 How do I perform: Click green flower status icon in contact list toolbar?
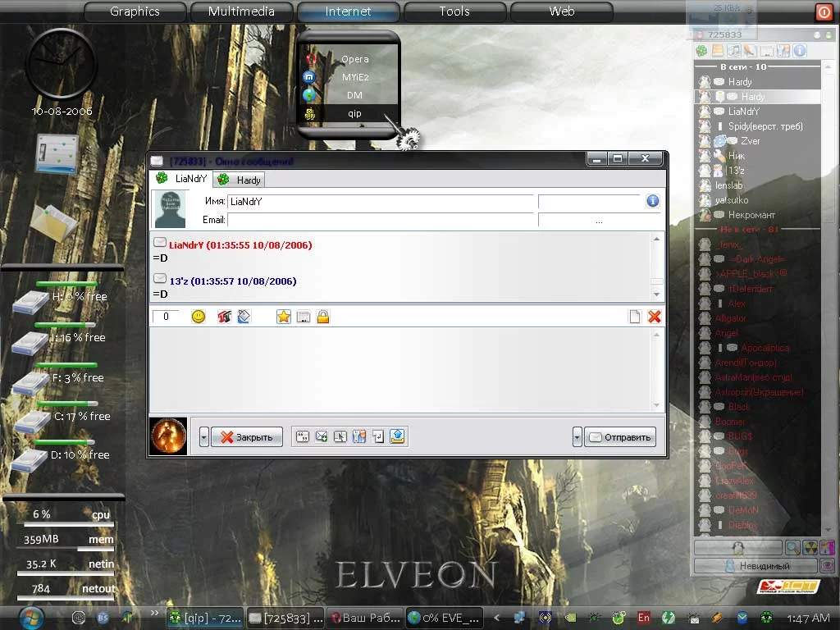tap(701, 51)
